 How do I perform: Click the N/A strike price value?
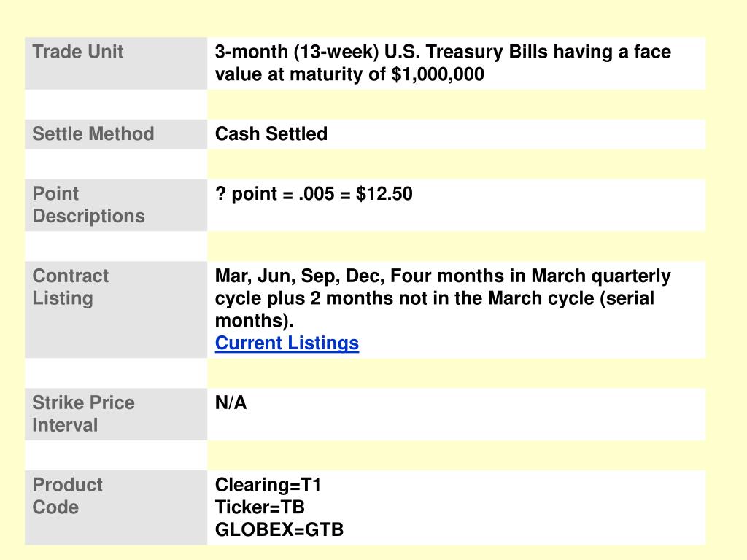coord(231,402)
